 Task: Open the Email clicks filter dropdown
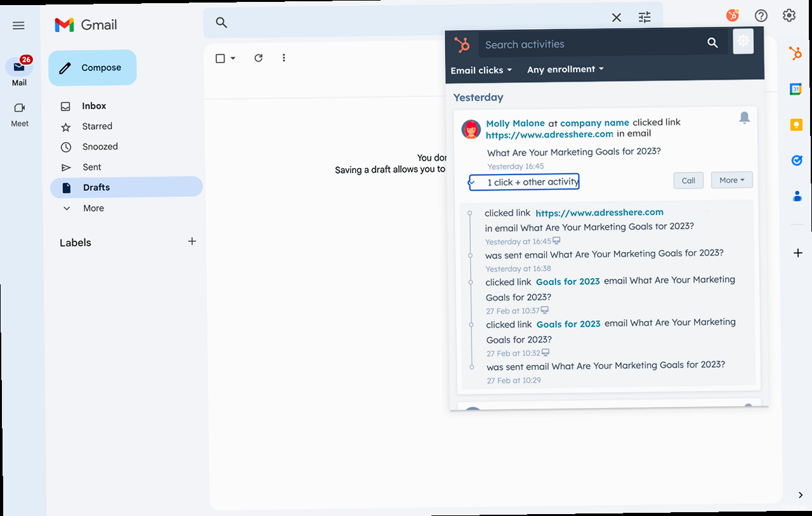point(481,70)
